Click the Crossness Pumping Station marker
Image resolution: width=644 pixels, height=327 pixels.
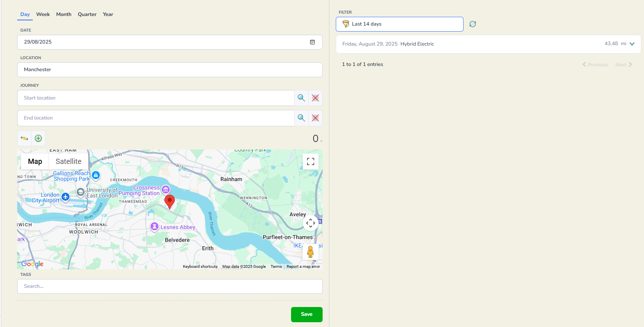[166, 189]
